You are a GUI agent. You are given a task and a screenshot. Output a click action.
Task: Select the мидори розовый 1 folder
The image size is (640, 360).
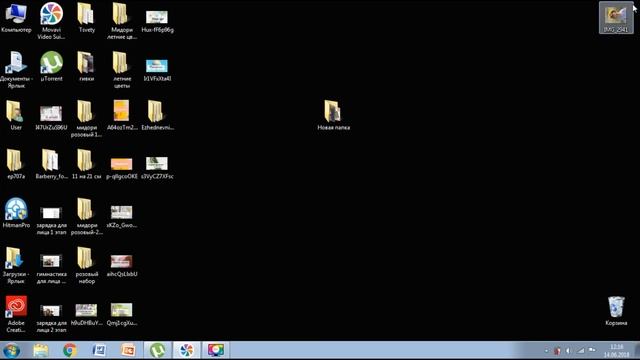(87, 118)
